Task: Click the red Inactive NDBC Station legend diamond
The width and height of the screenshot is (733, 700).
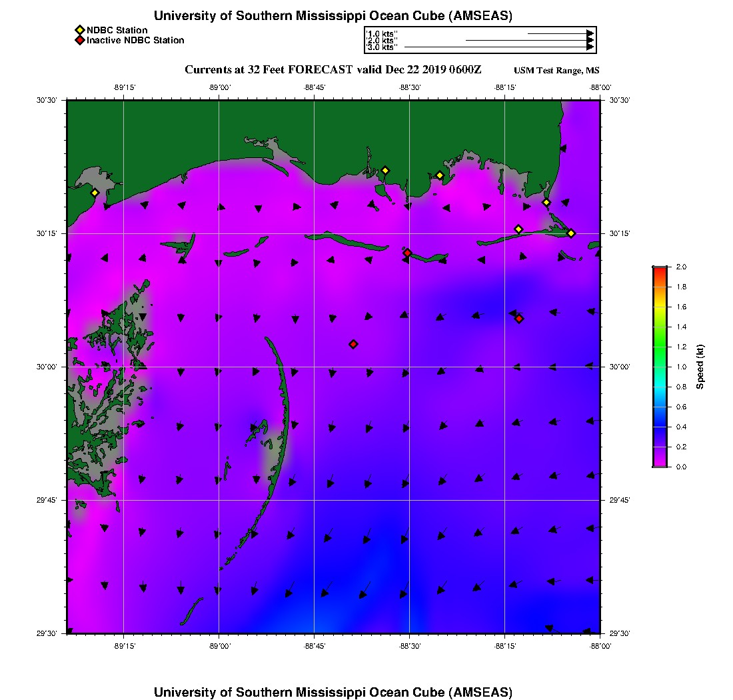Action: [x=79, y=40]
